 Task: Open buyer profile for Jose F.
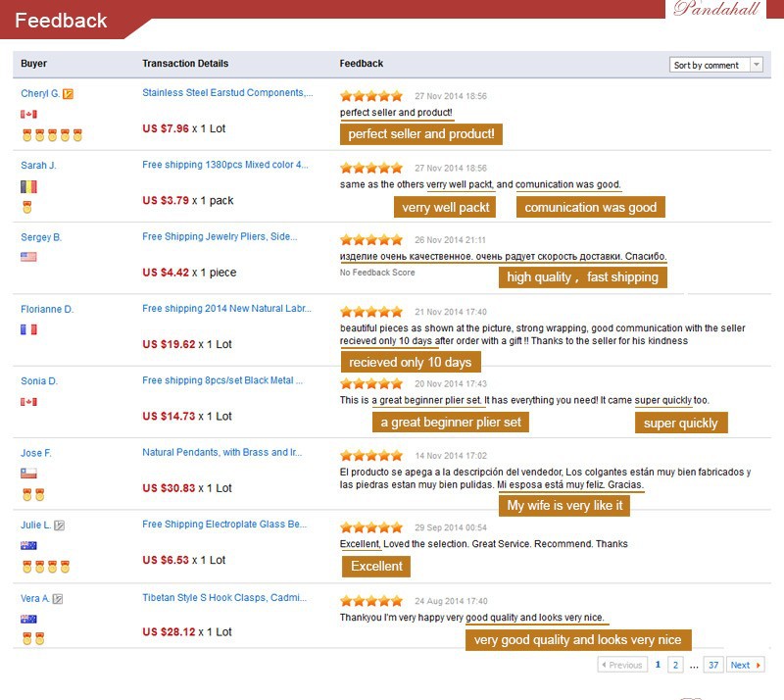pyautogui.click(x=36, y=453)
